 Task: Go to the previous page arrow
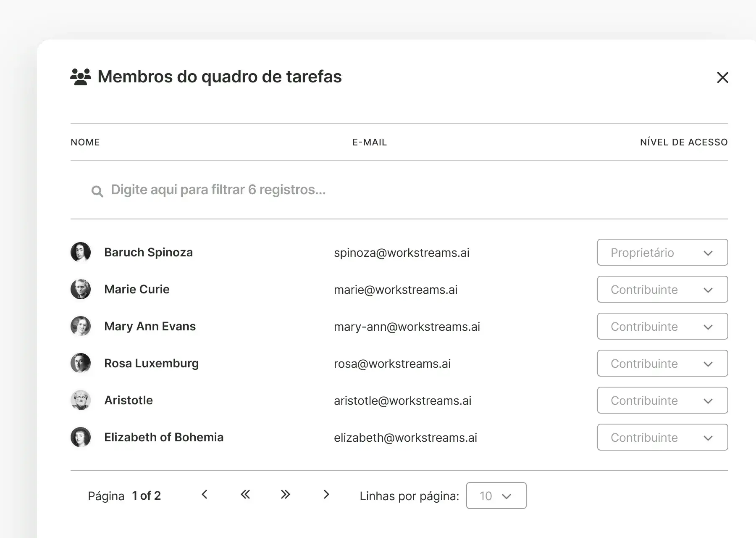coord(205,495)
